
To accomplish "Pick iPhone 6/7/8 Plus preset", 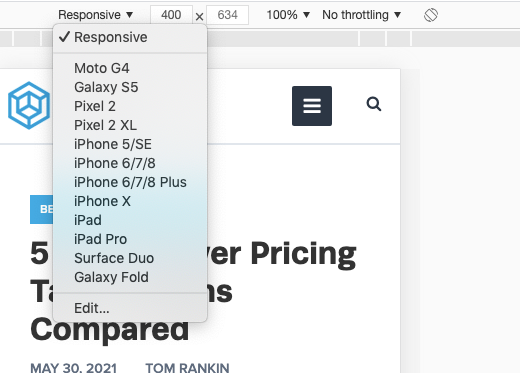I will (130, 182).
